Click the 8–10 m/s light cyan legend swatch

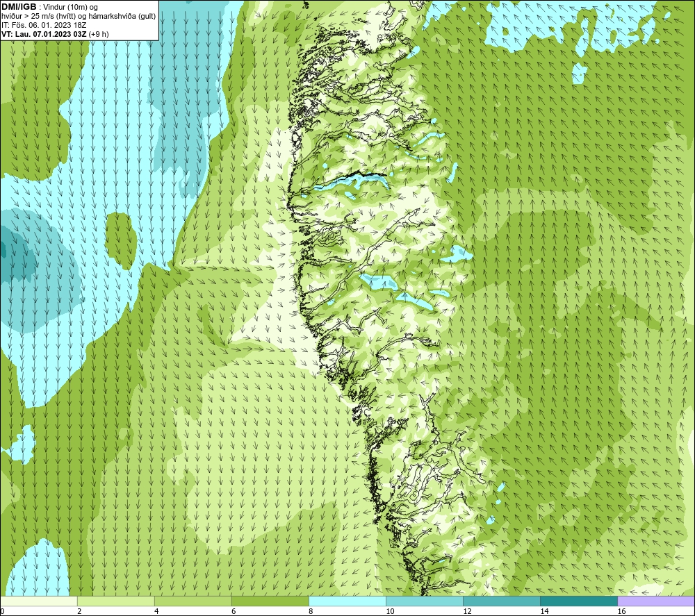click(x=347, y=601)
